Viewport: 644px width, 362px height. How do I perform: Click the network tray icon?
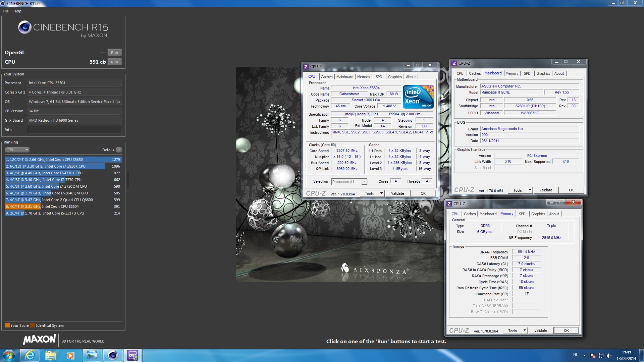pyautogui.click(x=601, y=356)
